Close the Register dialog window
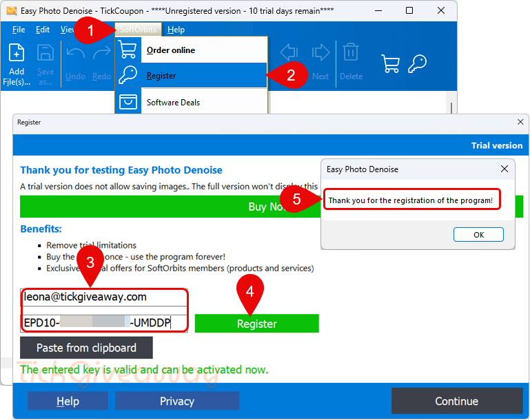The image size is (530, 420). click(x=520, y=122)
